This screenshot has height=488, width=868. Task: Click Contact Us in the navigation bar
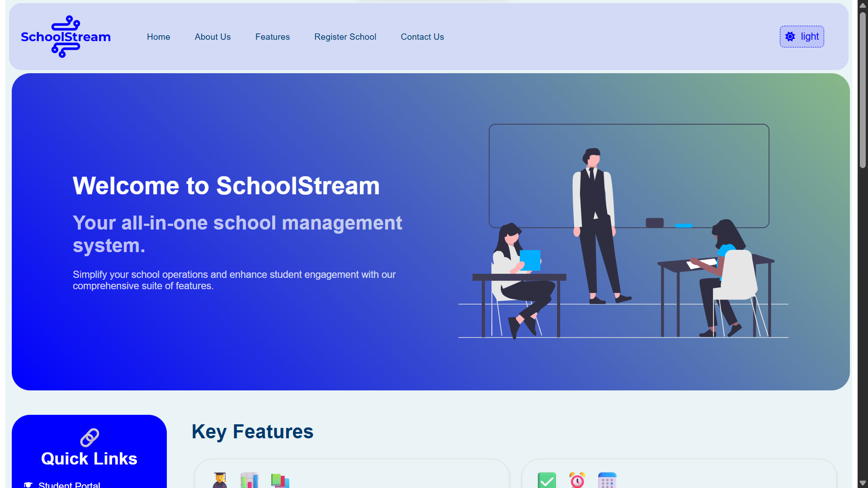pyautogui.click(x=422, y=37)
